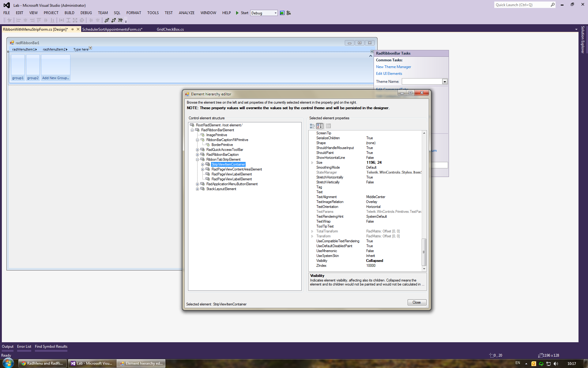Collapse the RibbonTabStripElement node
The image size is (588, 368).
coord(198,159)
